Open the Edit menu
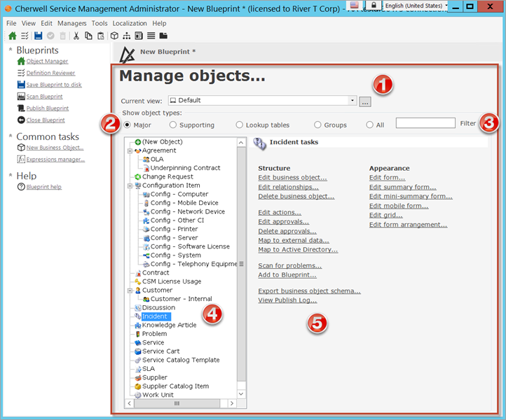Image resolution: width=506 pixels, height=420 pixels. pos(46,23)
